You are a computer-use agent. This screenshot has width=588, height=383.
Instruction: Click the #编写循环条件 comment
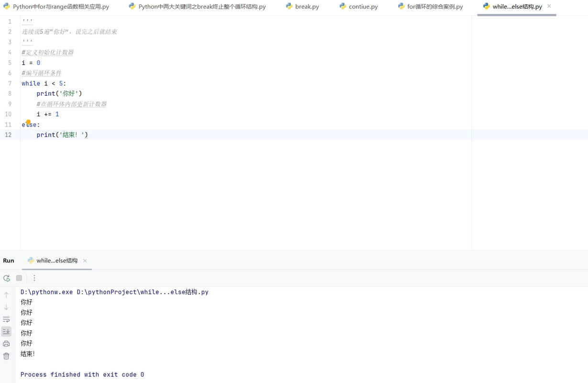[42, 73]
